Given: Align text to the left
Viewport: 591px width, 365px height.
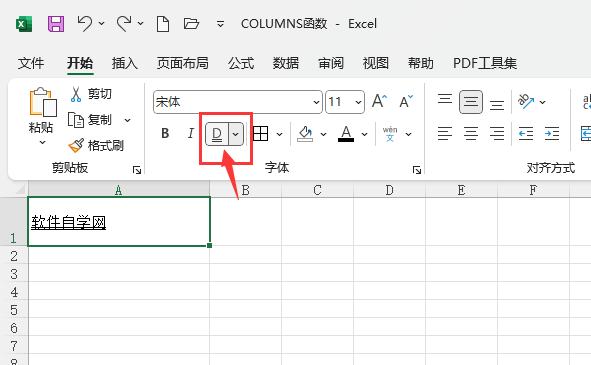Looking at the screenshot, I should coord(445,133).
